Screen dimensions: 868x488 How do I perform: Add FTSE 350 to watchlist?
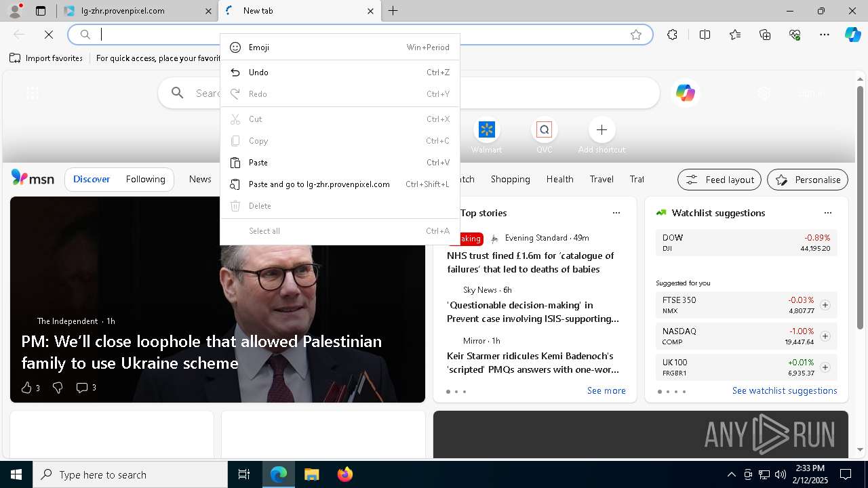pos(825,305)
